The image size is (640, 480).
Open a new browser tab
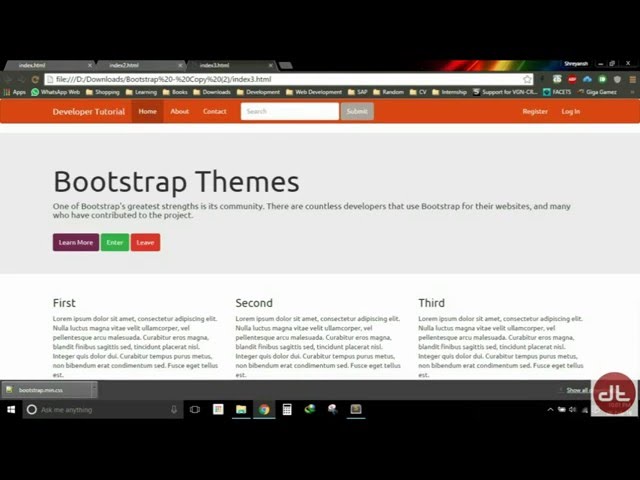click(286, 65)
